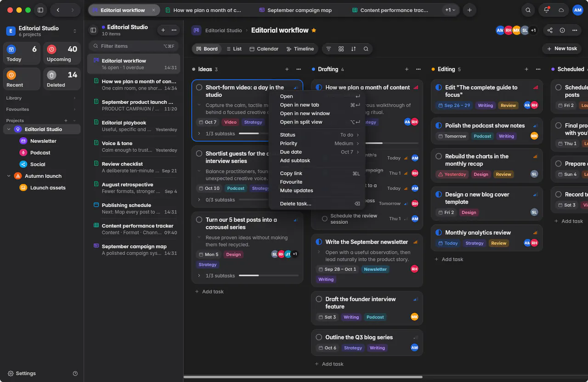
Task: Click the New task button
Action: click(562, 49)
